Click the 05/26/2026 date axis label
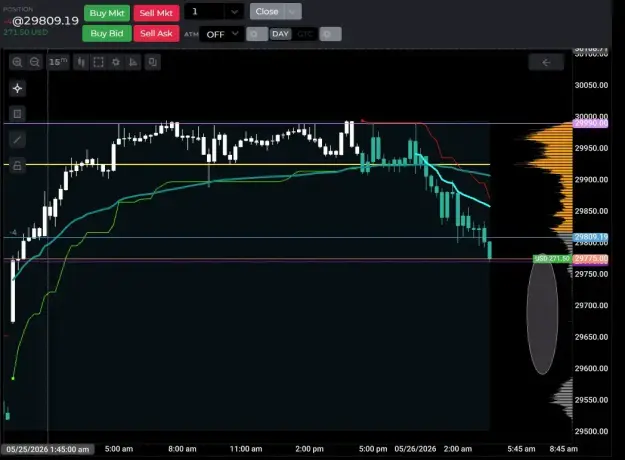 pyautogui.click(x=415, y=449)
